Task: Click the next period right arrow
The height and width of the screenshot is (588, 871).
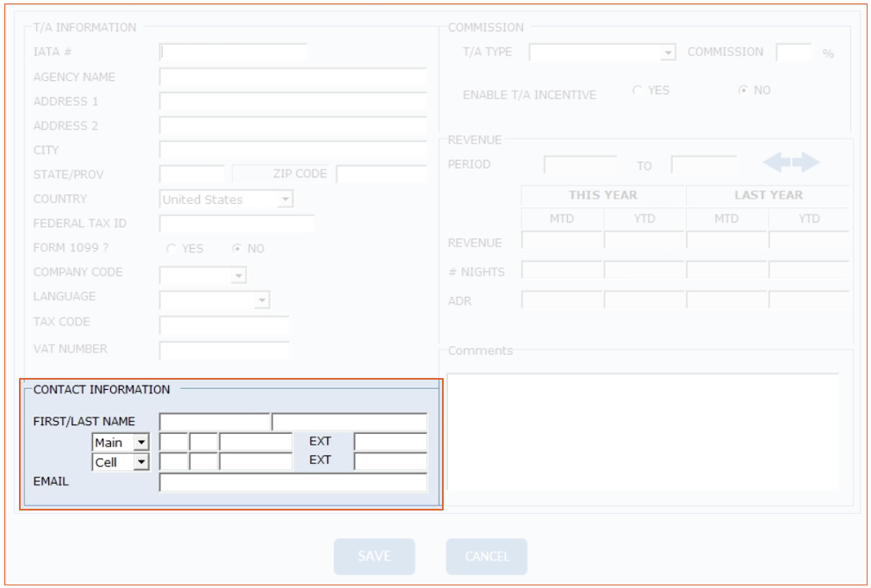Action: (806, 163)
